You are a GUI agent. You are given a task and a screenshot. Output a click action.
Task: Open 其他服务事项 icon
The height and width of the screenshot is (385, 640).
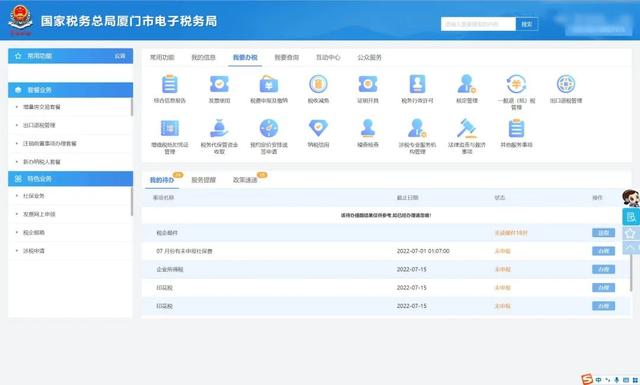pos(516,128)
